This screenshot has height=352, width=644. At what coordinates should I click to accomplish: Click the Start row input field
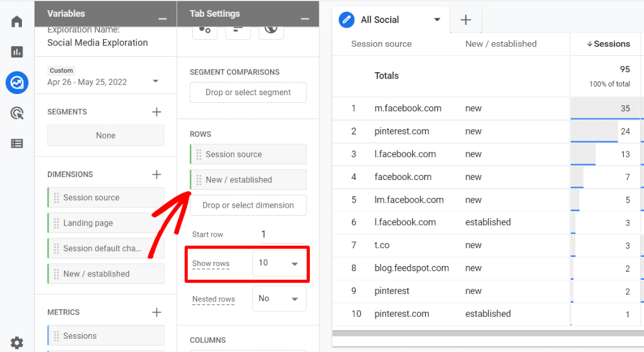[279, 234]
